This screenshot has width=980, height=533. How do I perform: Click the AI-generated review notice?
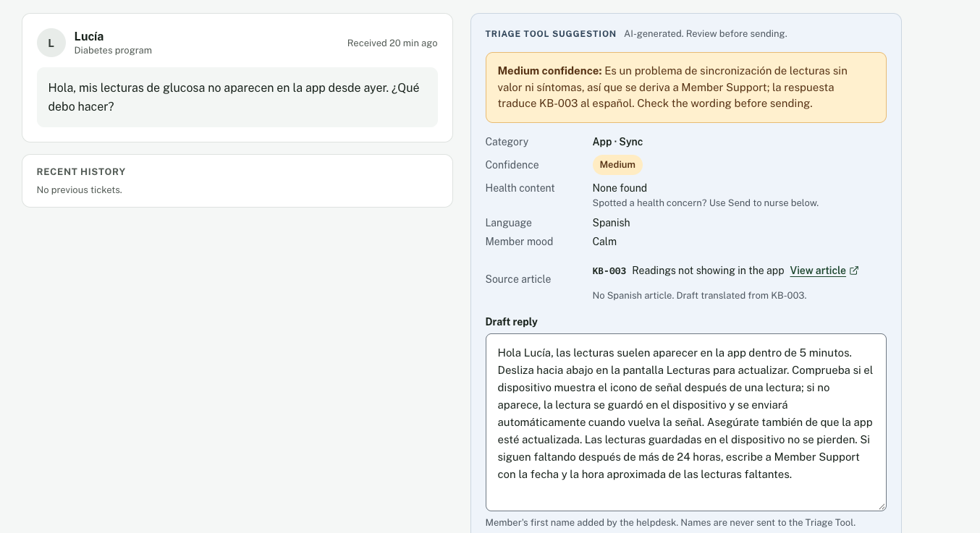pyautogui.click(x=706, y=34)
